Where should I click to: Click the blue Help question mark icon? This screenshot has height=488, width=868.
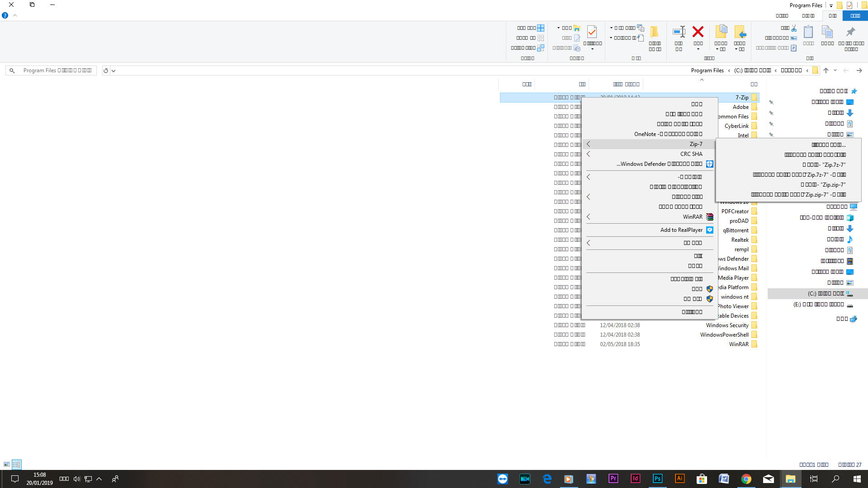pyautogui.click(x=5, y=15)
